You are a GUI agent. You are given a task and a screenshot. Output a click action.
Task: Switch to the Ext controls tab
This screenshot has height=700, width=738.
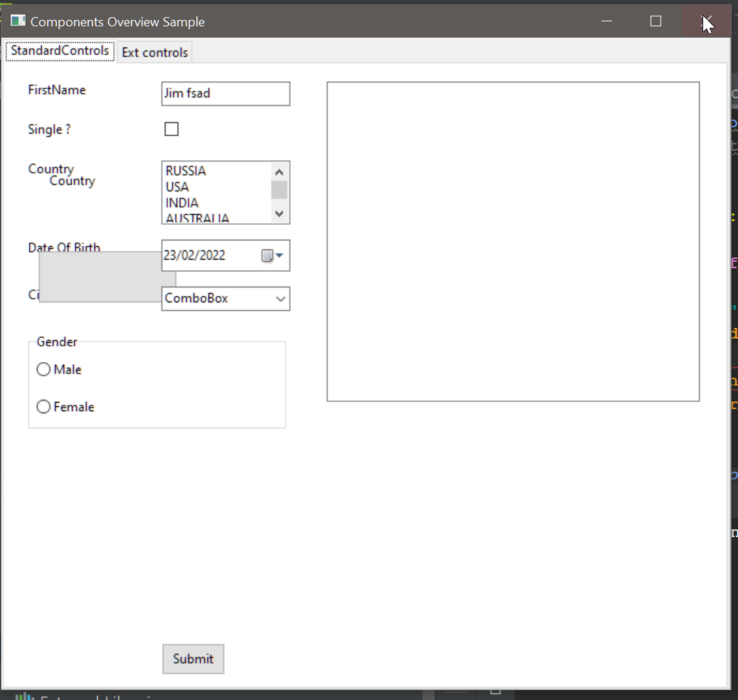click(154, 53)
